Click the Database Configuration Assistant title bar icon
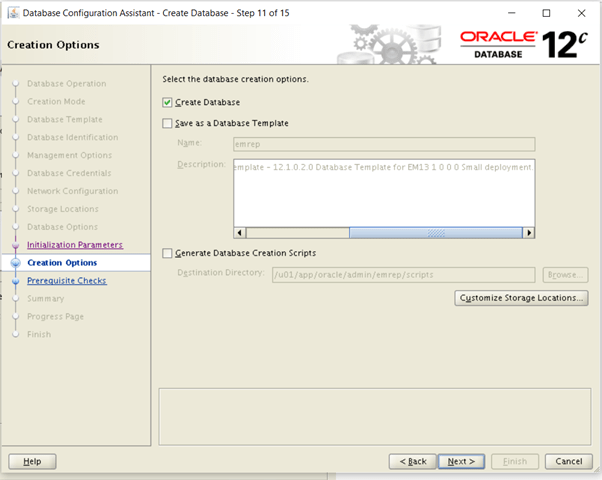The height and width of the screenshot is (480, 602). point(12,13)
